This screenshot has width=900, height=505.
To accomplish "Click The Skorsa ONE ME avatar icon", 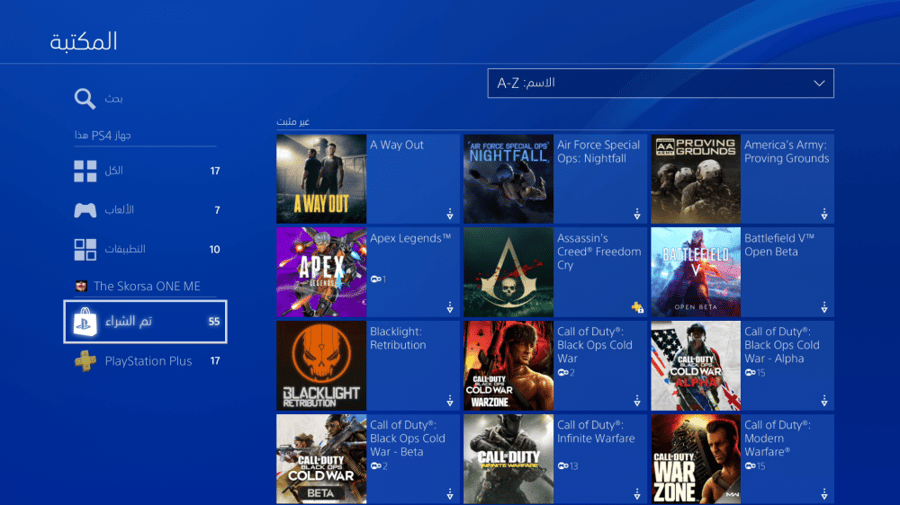I will point(82,286).
